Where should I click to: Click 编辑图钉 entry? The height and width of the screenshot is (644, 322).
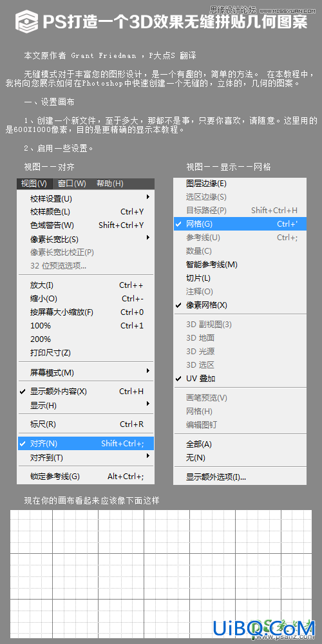240,424
